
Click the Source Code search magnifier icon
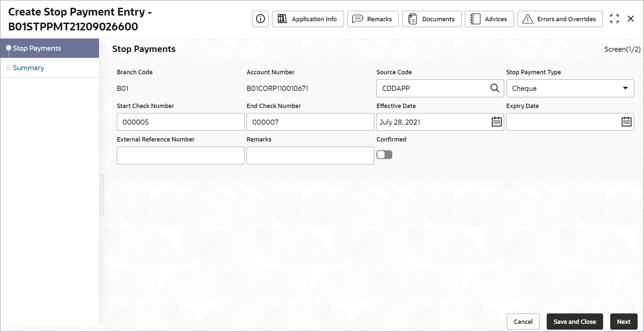495,88
